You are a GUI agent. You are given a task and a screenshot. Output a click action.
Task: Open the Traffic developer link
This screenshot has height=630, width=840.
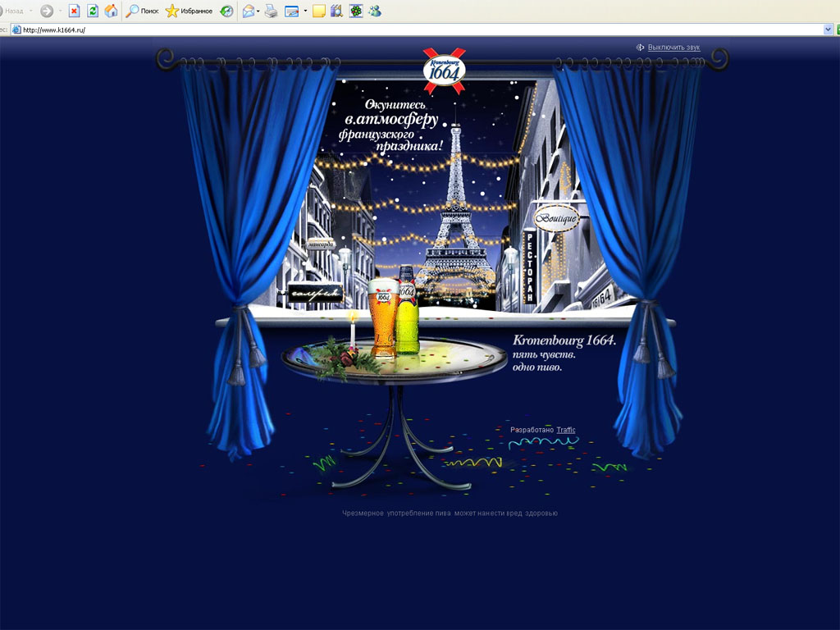point(566,430)
